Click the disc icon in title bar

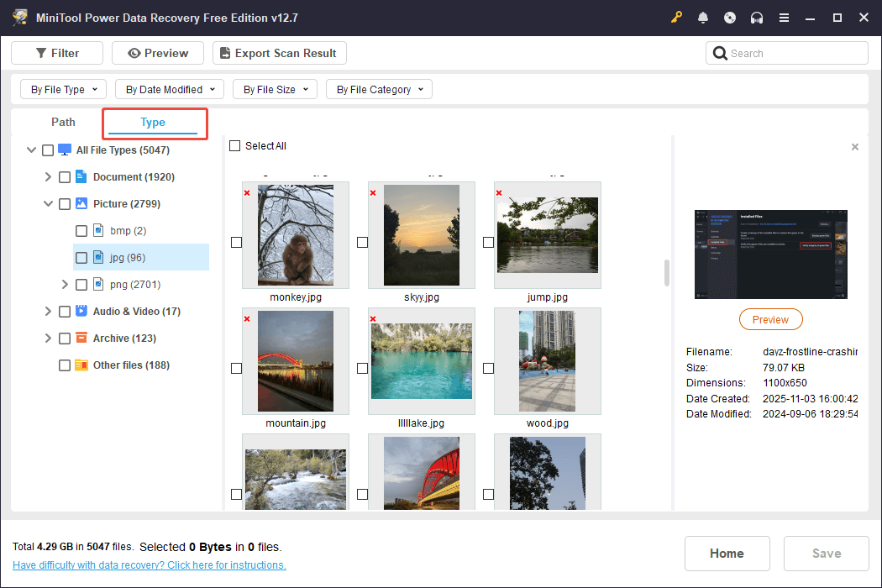730,18
